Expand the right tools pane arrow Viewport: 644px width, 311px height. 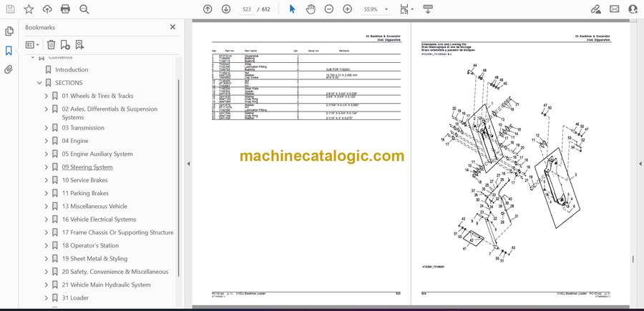click(640, 164)
